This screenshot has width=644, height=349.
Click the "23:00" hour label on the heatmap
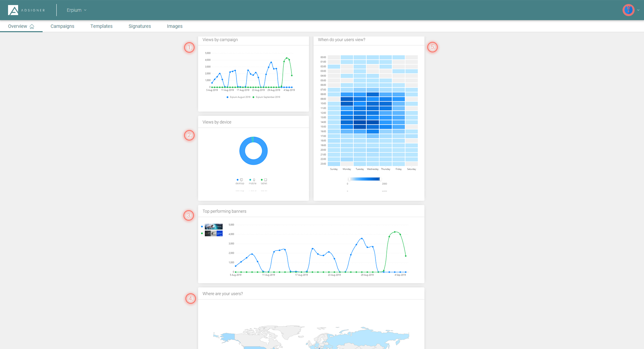pos(323,164)
